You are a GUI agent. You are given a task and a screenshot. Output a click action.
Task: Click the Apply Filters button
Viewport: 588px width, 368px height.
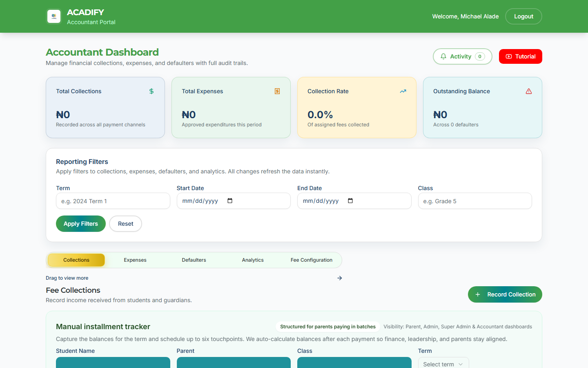[80, 224]
